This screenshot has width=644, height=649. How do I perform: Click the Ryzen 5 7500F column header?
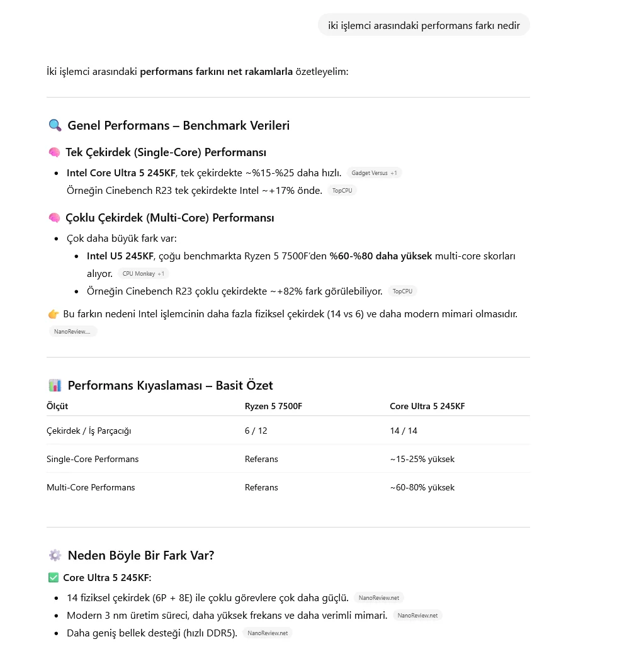point(273,407)
